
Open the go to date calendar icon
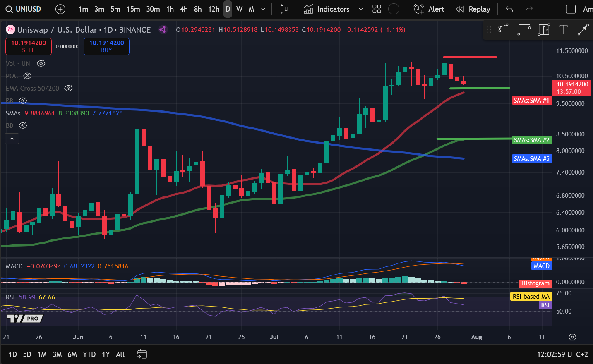(142, 354)
